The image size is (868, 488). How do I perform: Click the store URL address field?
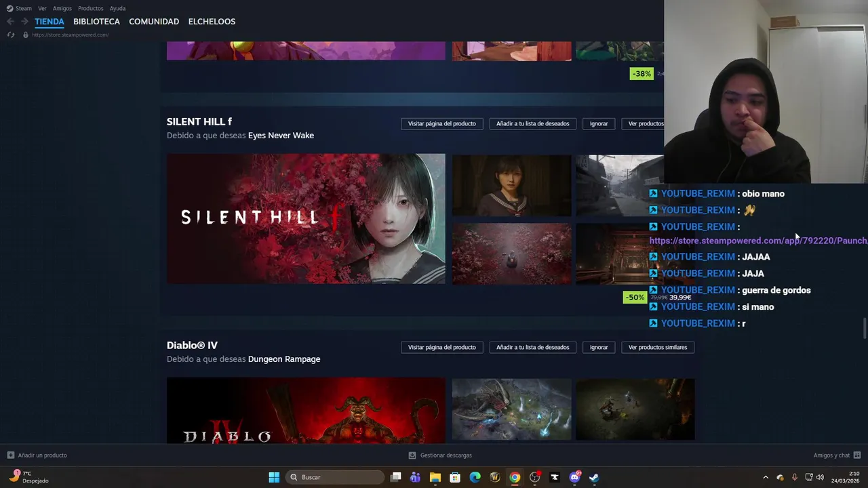point(70,35)
